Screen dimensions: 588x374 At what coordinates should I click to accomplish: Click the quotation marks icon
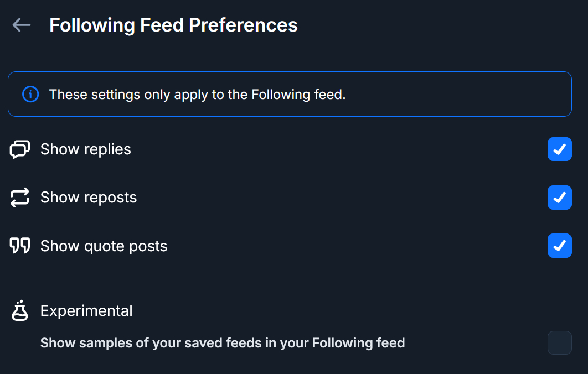(x=20, y=246)
